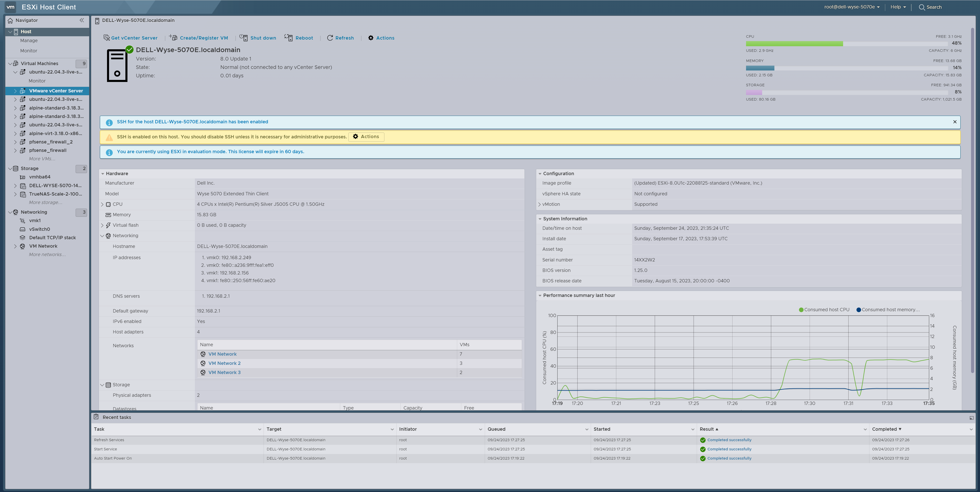
Task: Click the CPU usage progress bar
Action: (x=846, y=44)
